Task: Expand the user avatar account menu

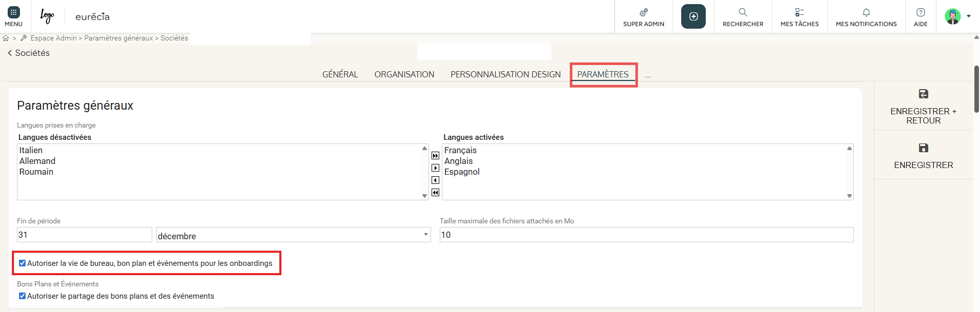Action: point(957,16)
